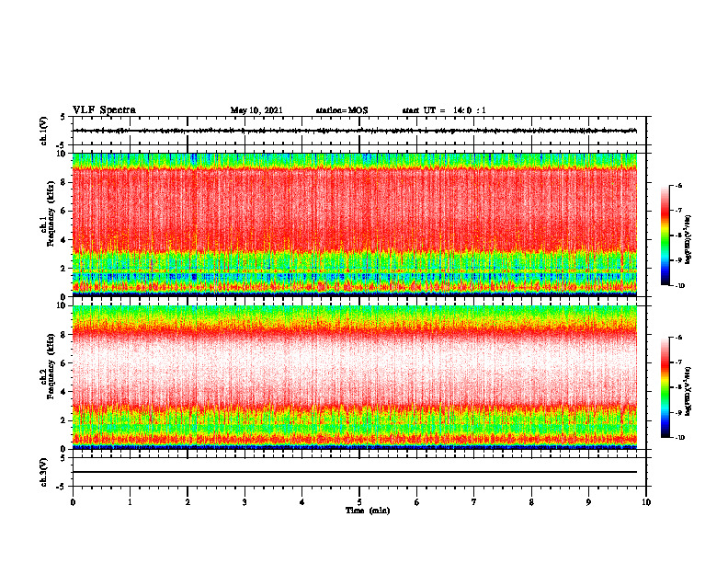Click the "2" kHz tick of ch.2 spectrogram
The image size is (728, 563).
63,420
